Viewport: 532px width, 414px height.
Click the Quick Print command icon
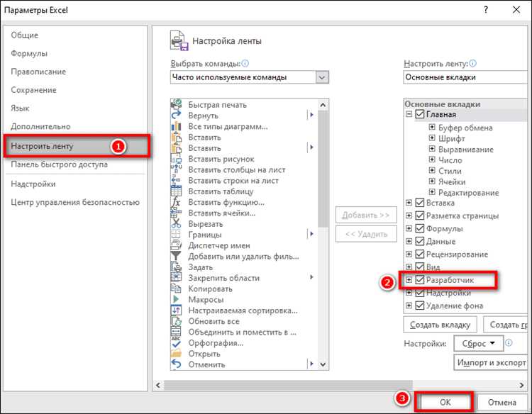click(176, 104)
